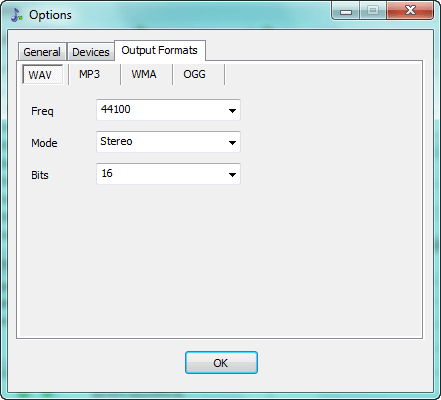The height and width of the screenshot is (400, 441).
Task: Click the Freq label text
Action: point(42,111)
